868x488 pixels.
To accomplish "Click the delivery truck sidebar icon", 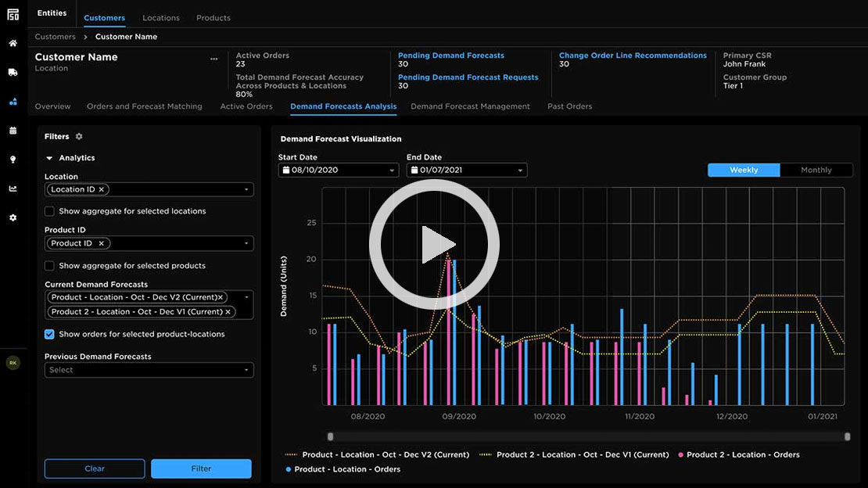I will pos(13,73).
